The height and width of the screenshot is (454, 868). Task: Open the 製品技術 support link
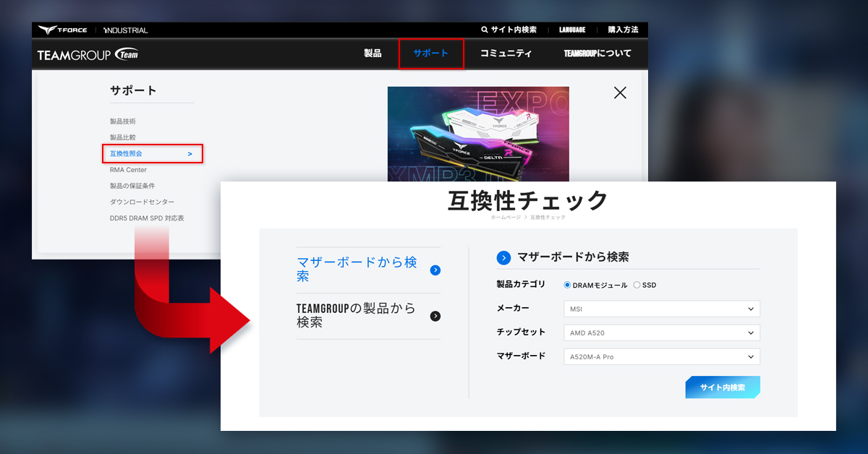[123, 121]
